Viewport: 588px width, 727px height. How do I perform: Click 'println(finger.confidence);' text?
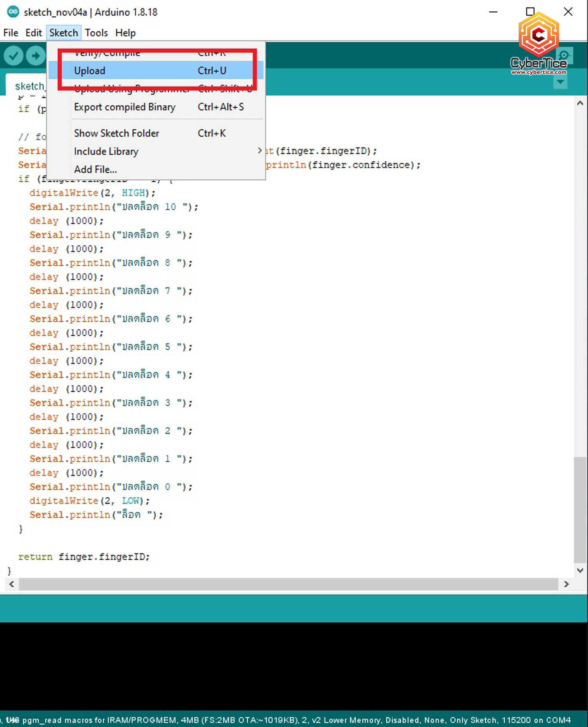tap(343, 165)
